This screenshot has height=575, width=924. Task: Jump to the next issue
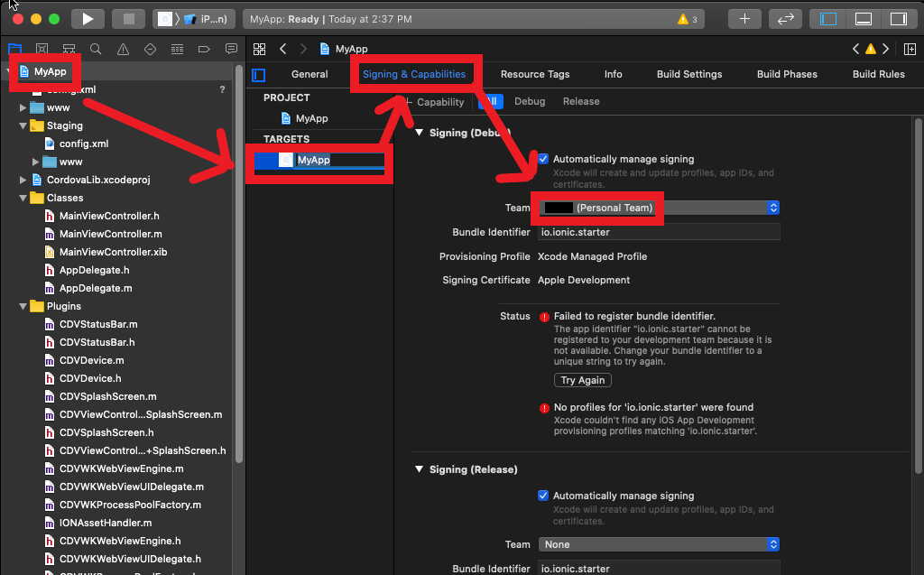pyautogui.click(x=885, y=49)
